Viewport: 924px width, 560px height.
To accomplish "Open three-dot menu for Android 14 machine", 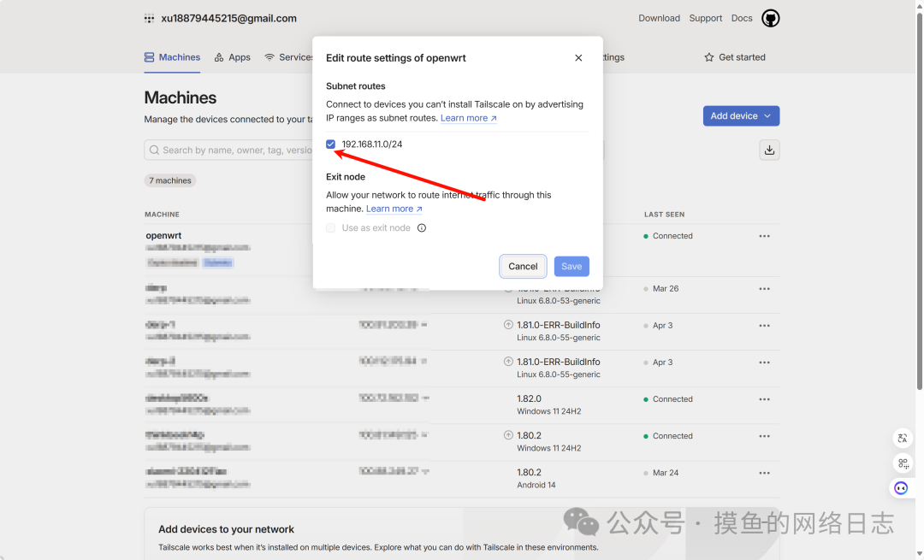I will click(764, 473).
